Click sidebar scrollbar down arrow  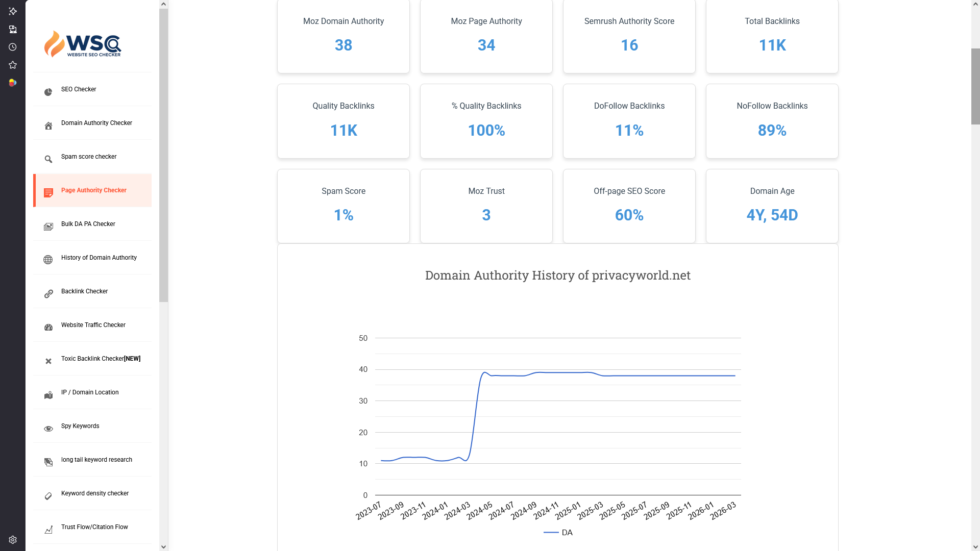163,546
